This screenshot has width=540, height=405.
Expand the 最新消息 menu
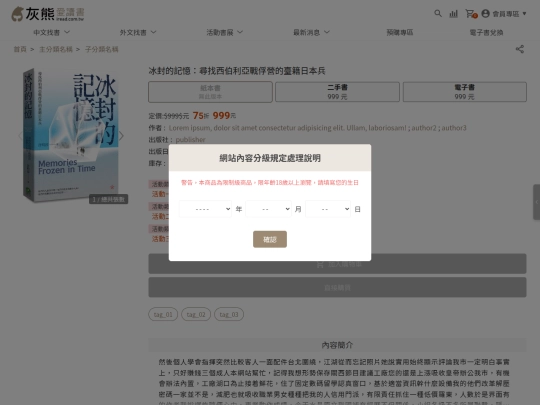pos(311,32)
